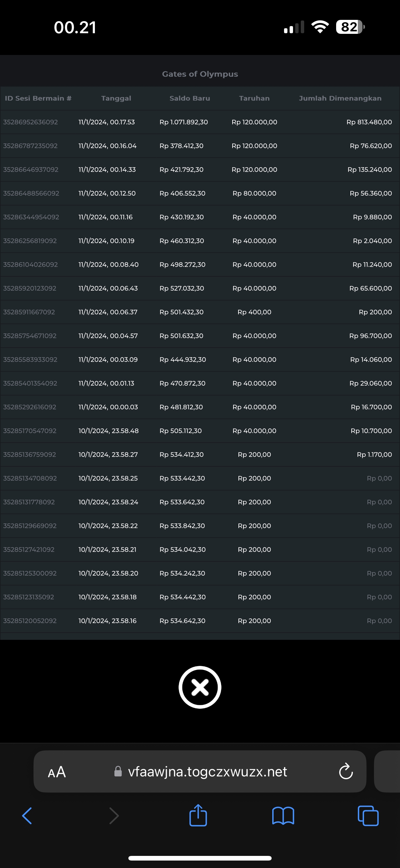This screenshot has height=868, width=400.
Task: Tap the Safari back arrow
Action: pos(27,816)
